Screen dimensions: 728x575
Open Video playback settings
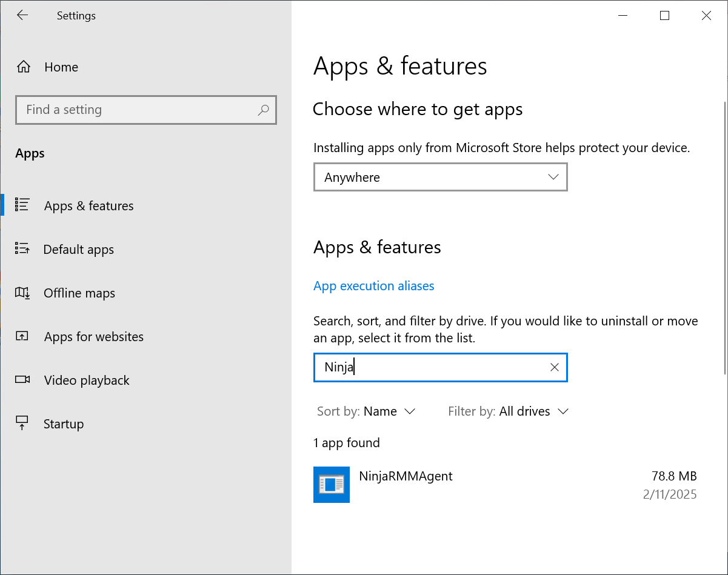(145, 380)
